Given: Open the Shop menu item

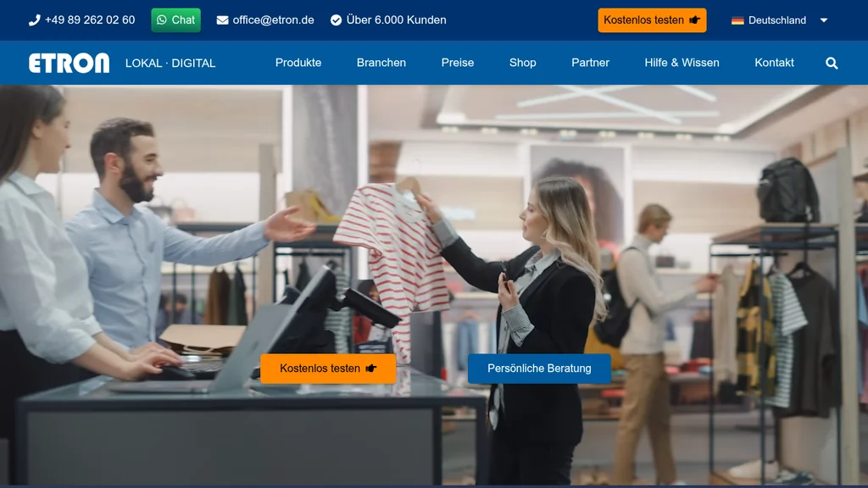Looking at the screenshot, I should (x=522, y=63).
